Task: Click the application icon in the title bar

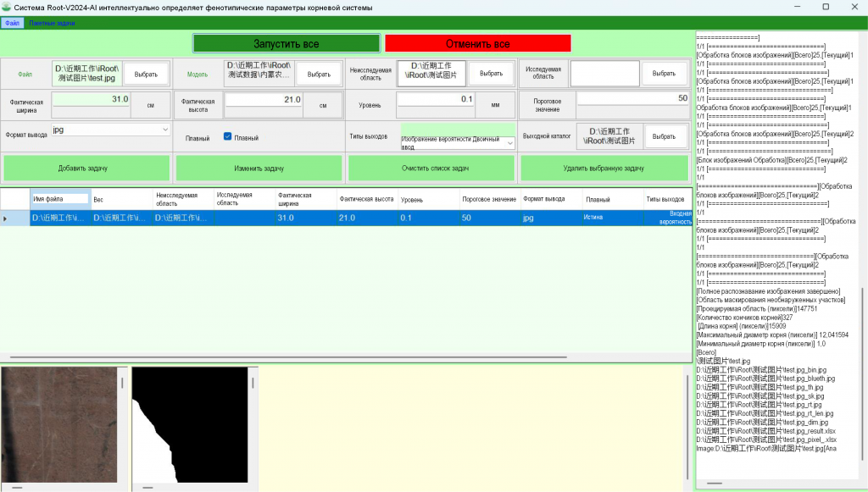Action: 6,7
